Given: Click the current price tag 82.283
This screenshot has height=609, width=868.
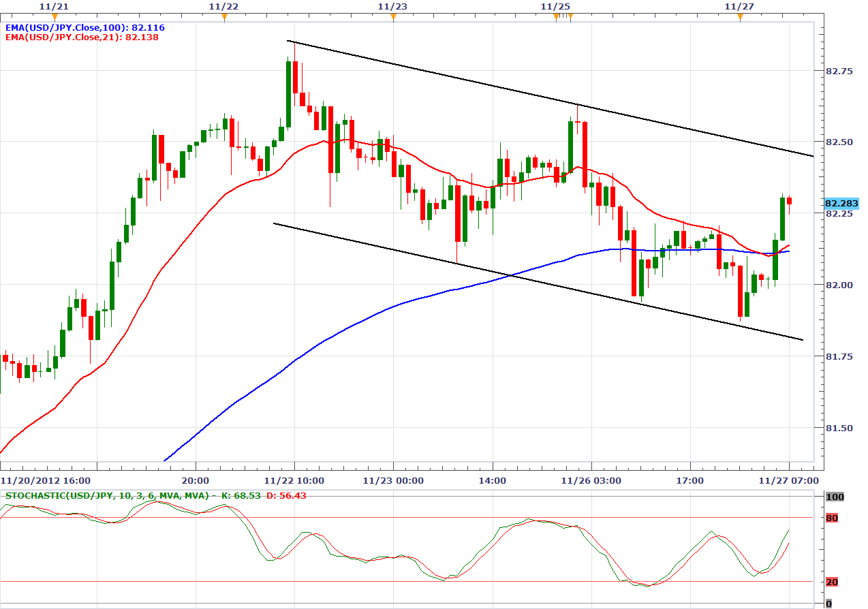Looking at the screenshot, I should click(841, 203).
